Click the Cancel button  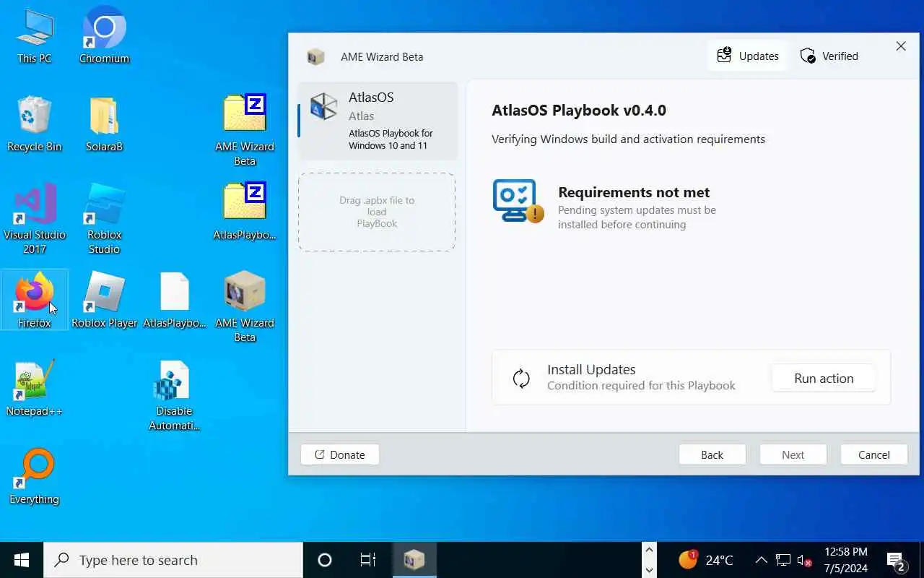874,454
